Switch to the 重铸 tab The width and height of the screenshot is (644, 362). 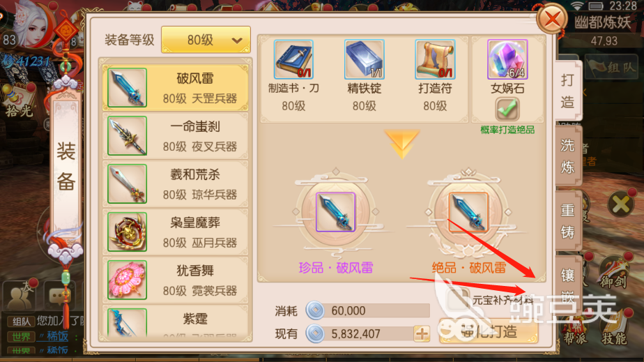(x=568, y=221)
